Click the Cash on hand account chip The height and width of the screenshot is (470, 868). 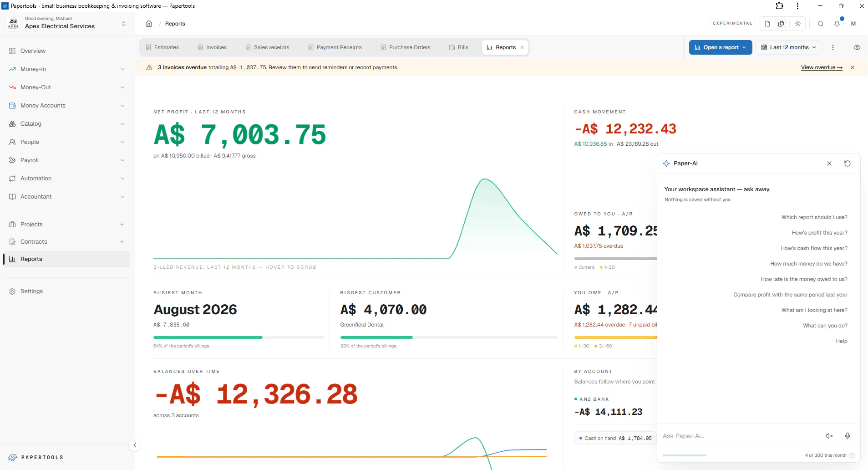click(615, 438)
